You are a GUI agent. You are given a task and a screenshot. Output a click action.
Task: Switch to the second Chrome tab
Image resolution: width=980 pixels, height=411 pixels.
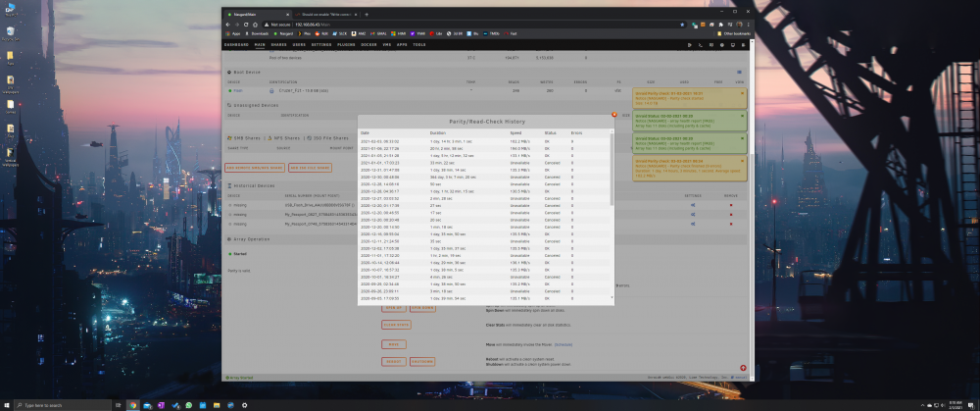point(326,15)
